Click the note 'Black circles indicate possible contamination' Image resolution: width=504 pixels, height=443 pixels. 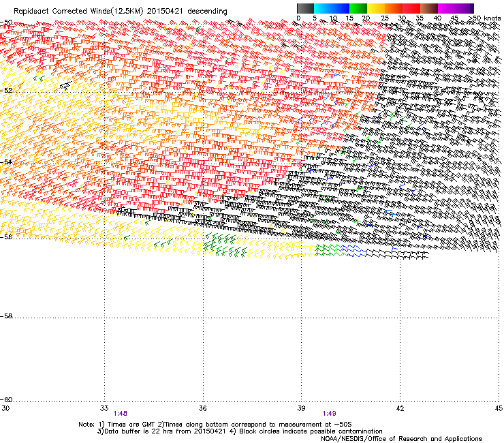[311, 431]
